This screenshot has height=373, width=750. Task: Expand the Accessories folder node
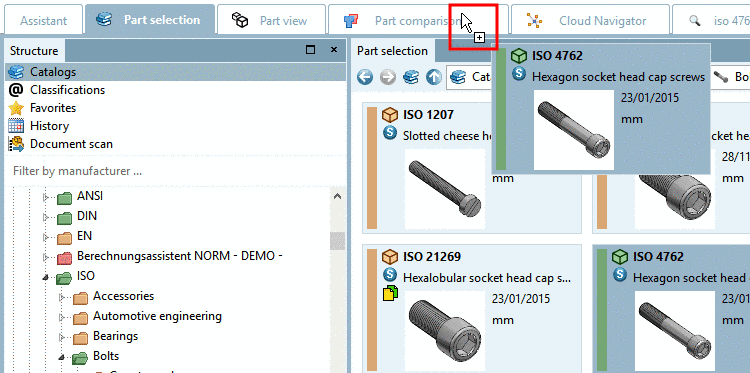62,297
